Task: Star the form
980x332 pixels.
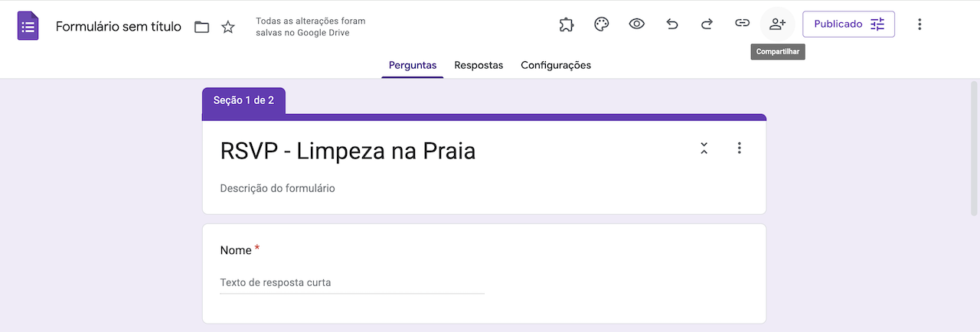Action: [x=228, y=28]
